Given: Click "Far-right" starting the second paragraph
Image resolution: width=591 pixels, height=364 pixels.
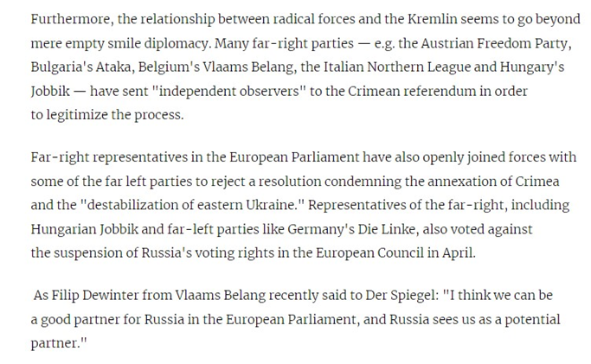Looking at the screenshot, I should coord(60,157).
